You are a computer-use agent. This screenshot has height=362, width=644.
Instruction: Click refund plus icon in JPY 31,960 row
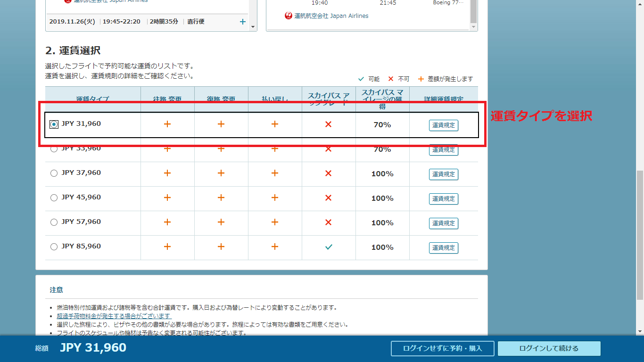pyautogui.click(x=275, y=124)
